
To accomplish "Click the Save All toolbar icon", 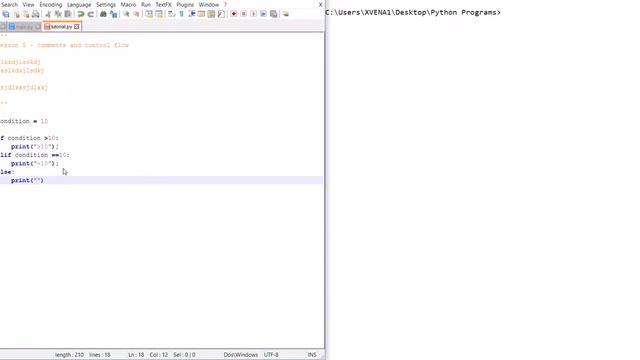I will pos(6,14).
